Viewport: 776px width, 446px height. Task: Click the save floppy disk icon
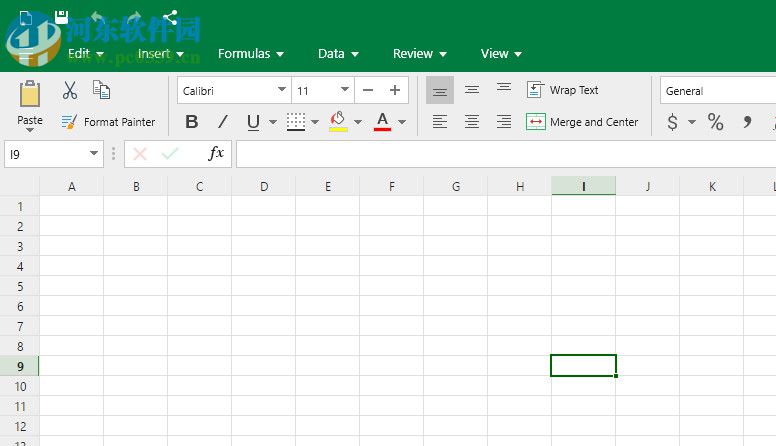[x=61, y=17]
